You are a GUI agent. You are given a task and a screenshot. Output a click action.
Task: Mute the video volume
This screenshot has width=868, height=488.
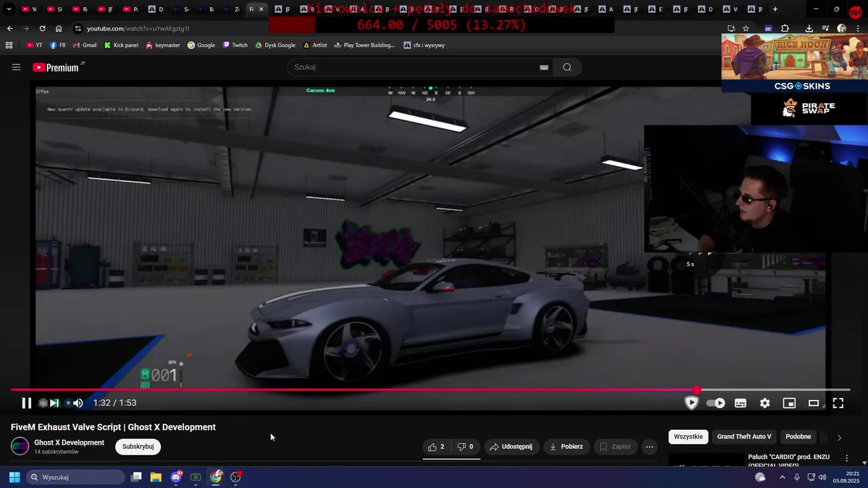point(78,403)
